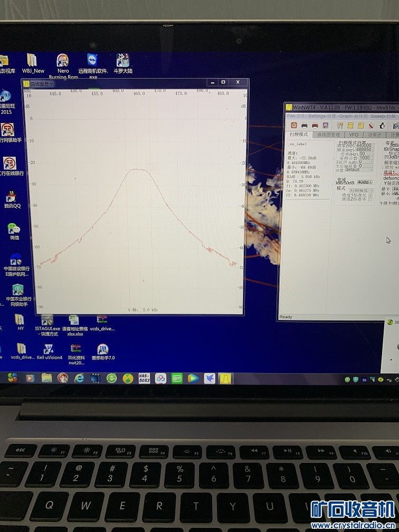Open the default 平信 dropdown

coord(359,169)
